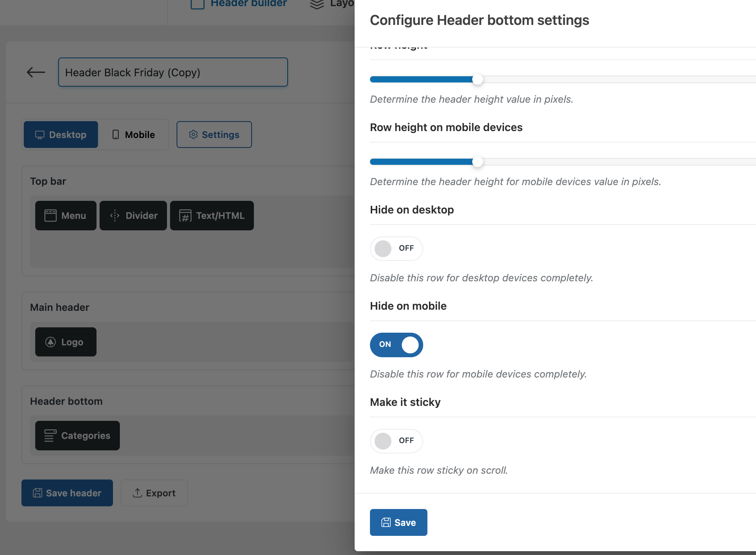Switch to the Mobile tab

point(133,135)
